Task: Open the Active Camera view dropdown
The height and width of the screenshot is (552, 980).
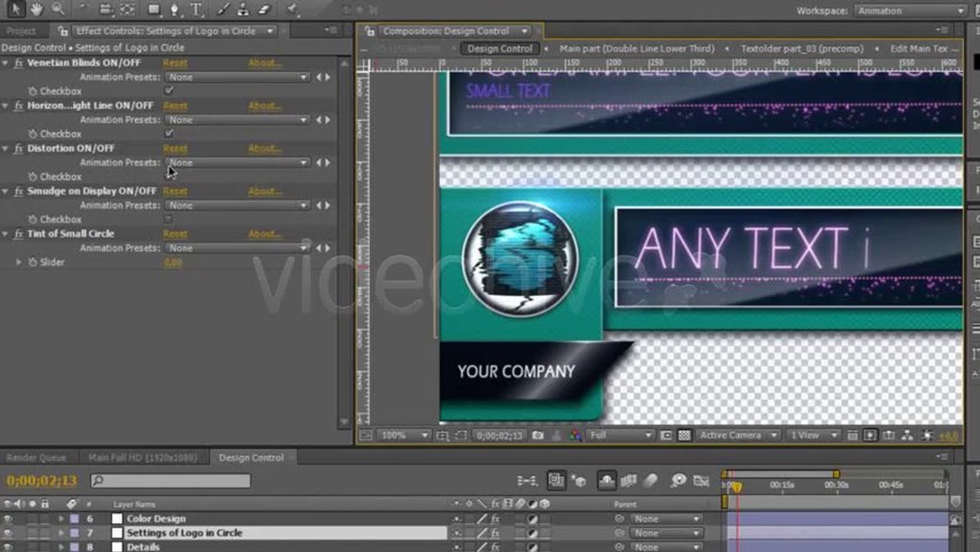Action: (738, 435)
